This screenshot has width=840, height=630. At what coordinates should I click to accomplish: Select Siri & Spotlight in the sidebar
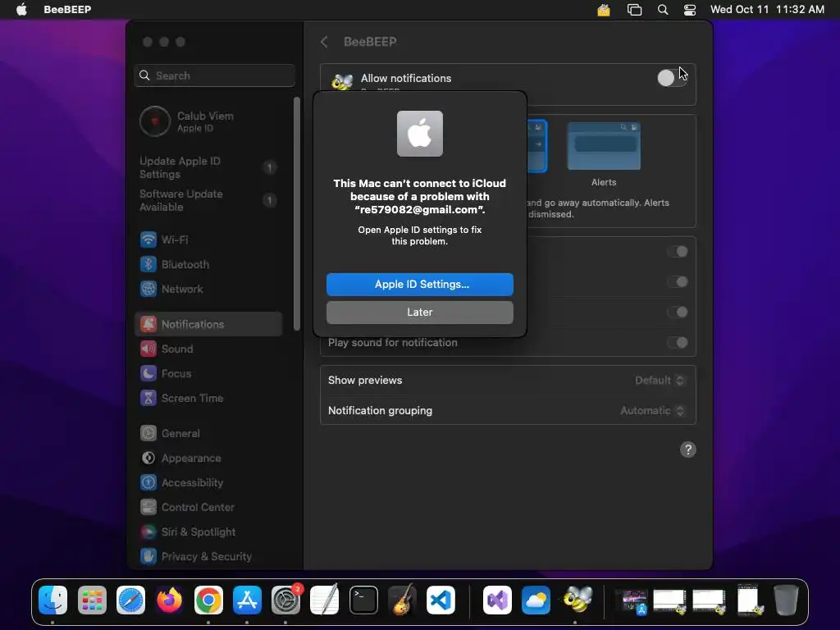(x=209, y=532)
